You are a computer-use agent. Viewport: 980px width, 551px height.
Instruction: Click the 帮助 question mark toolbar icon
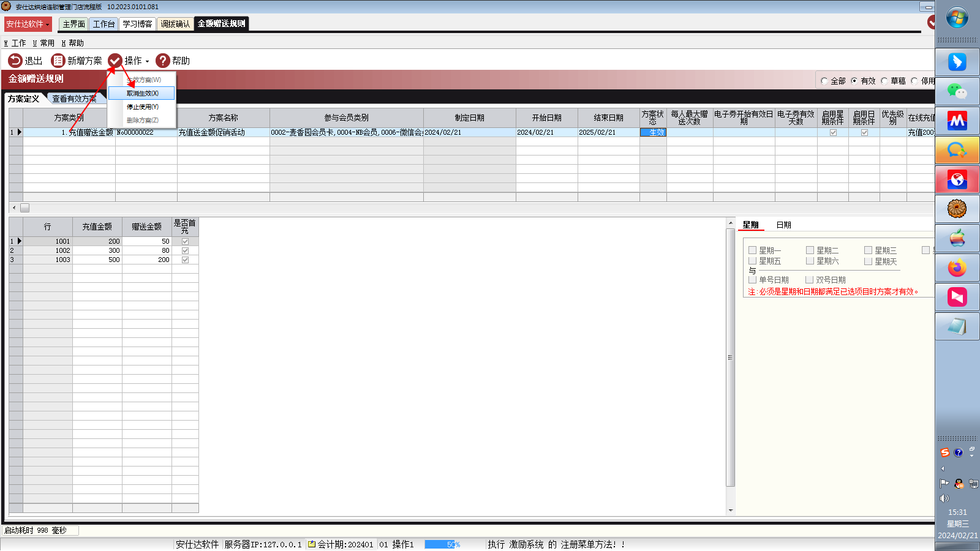point(163,61)
